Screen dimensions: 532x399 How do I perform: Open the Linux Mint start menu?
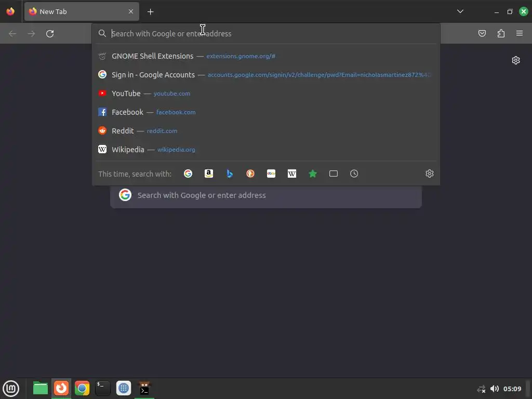pos(11,389)
